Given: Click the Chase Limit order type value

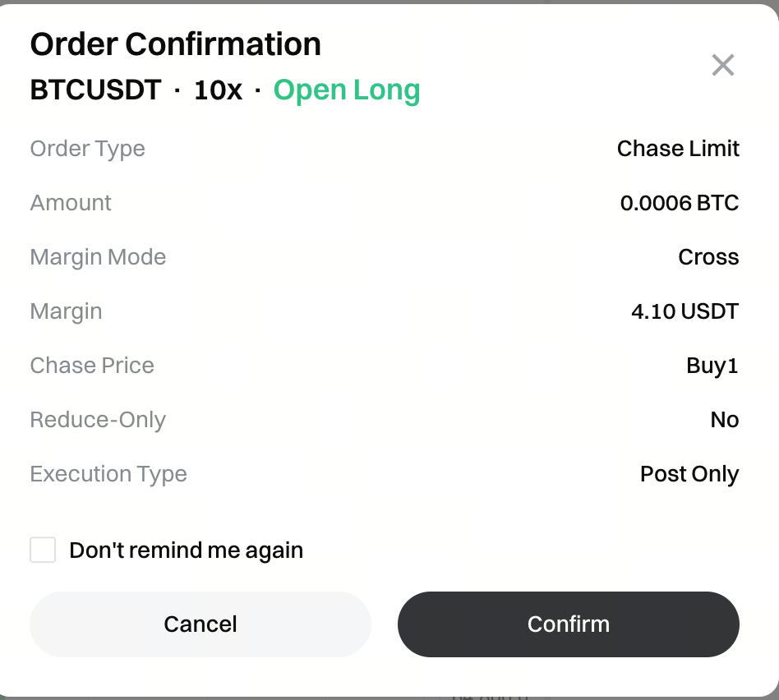Looking at the screenshot, I should tap(678, 149).
